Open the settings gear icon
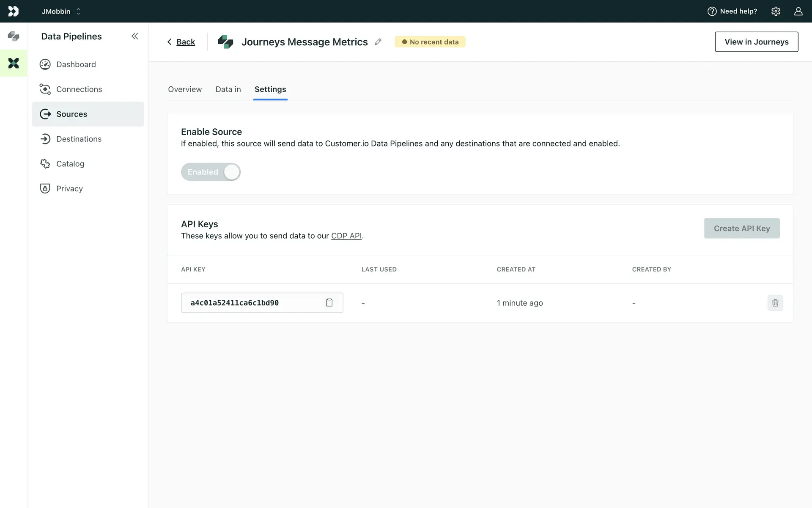The image size is (812, 508). (x=775, y=11)
